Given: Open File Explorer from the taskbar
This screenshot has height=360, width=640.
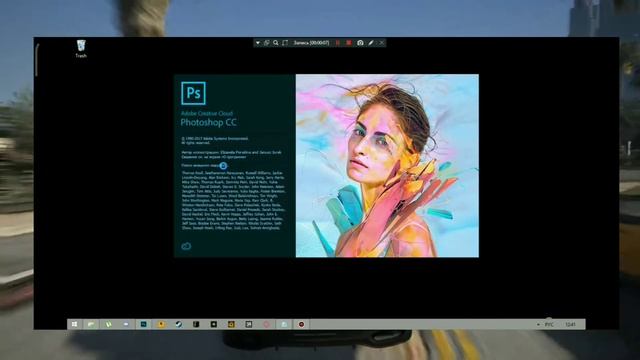Looking at the screenshot, I should coord(91,324).
